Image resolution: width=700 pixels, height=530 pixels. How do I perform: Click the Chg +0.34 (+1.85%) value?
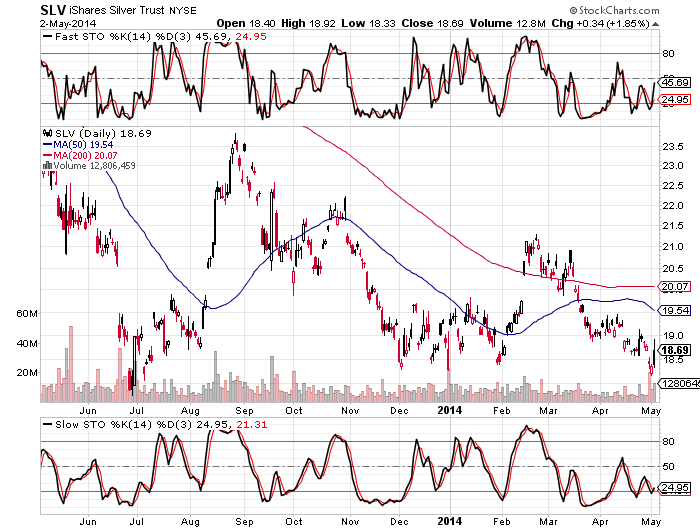(x=600, y=23)
